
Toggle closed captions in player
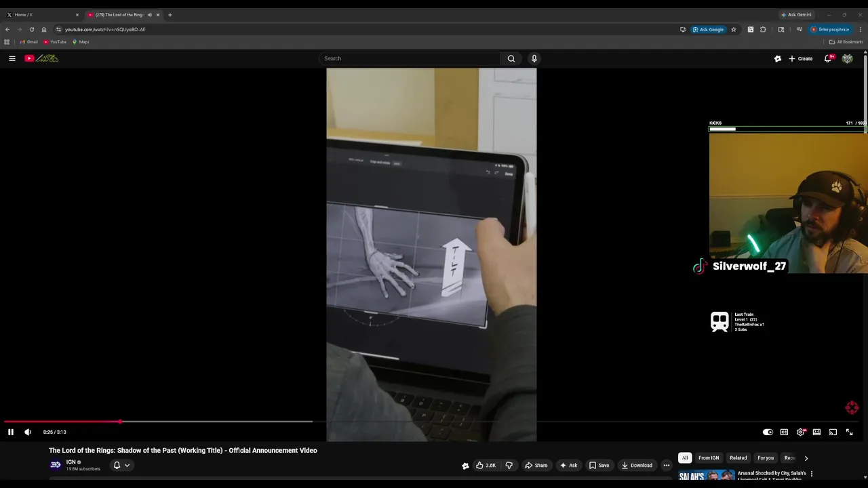pyautogui.click(x=784, y=432)
